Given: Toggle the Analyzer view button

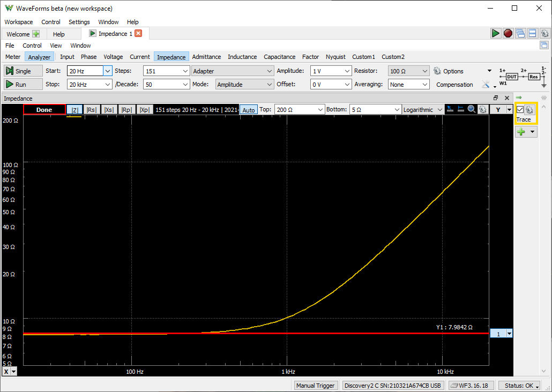Looking at the screenshot, I should 39,57.
